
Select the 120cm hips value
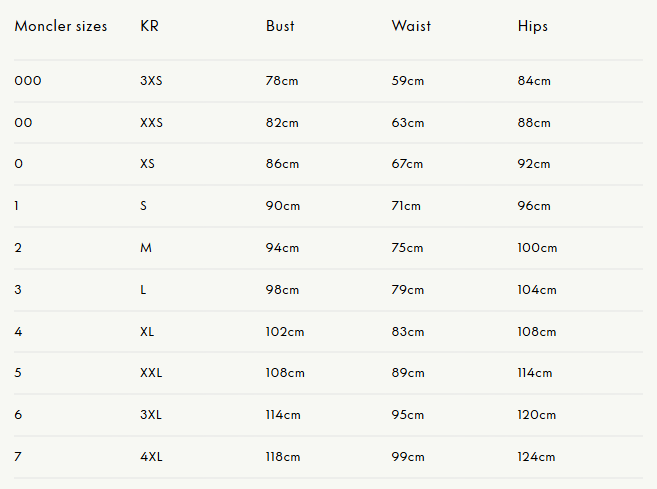pyautogui.click(x=537, y=415)
